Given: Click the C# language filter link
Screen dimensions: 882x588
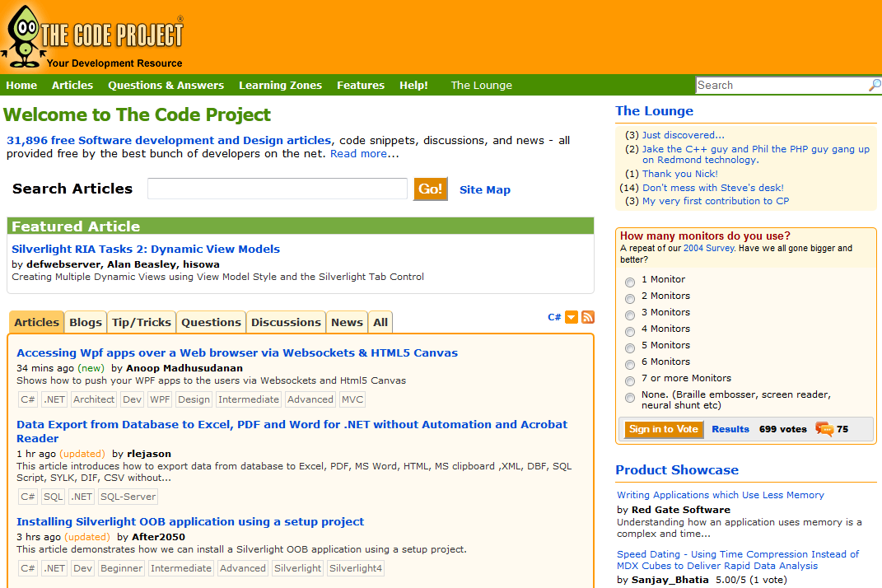Looking at the screenshot, I should (554, 317).
